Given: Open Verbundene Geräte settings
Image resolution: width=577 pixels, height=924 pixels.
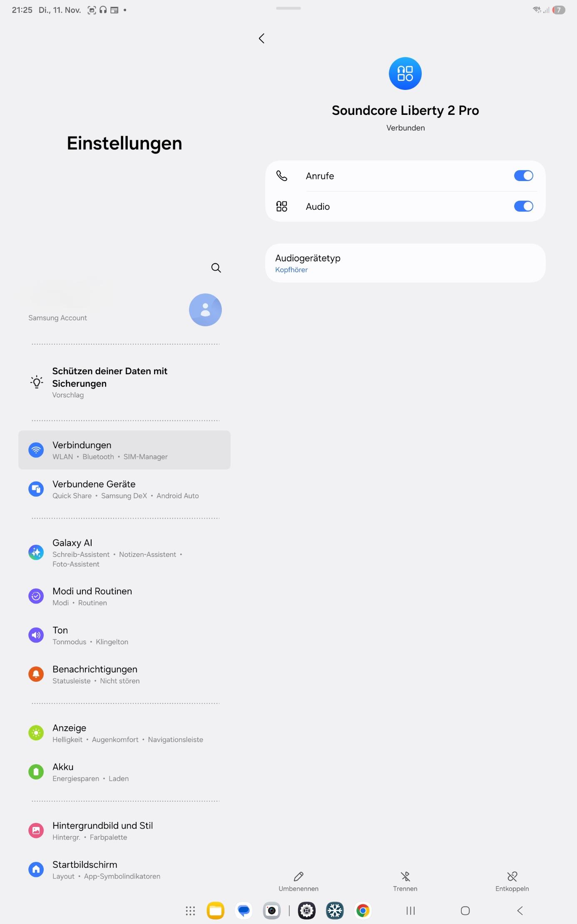Looking at the screenshot, I should point(124,489).
